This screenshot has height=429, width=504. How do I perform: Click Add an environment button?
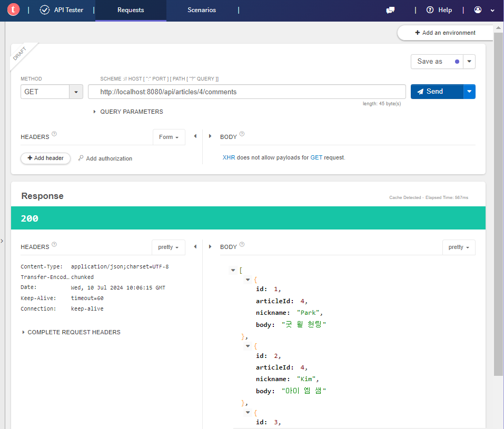(x=445, y=33)
